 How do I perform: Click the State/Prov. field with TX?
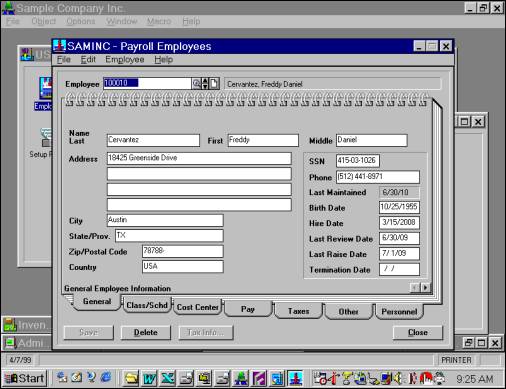click(x=169, y=236)
